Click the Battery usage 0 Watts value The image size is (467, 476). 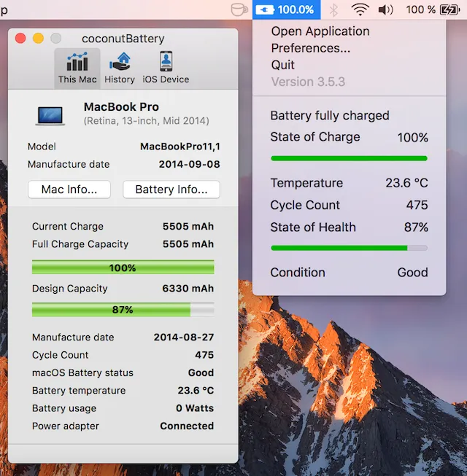click(195, 408)
